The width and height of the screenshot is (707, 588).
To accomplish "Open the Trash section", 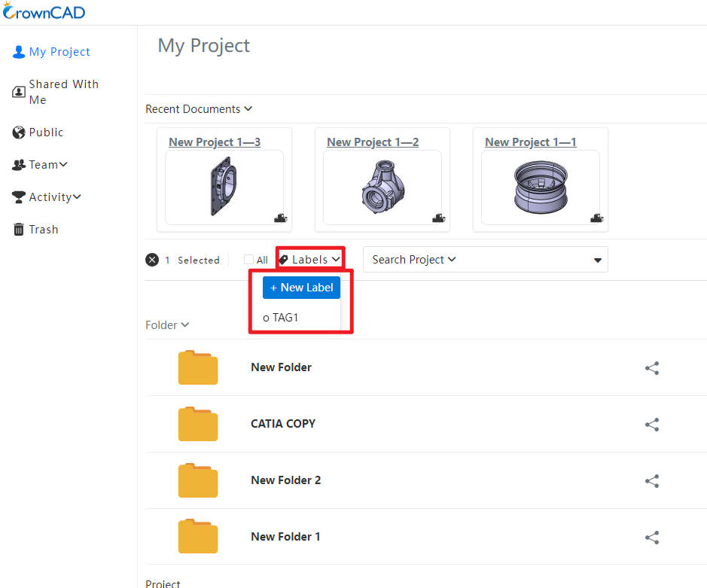I will coord(35,230).
